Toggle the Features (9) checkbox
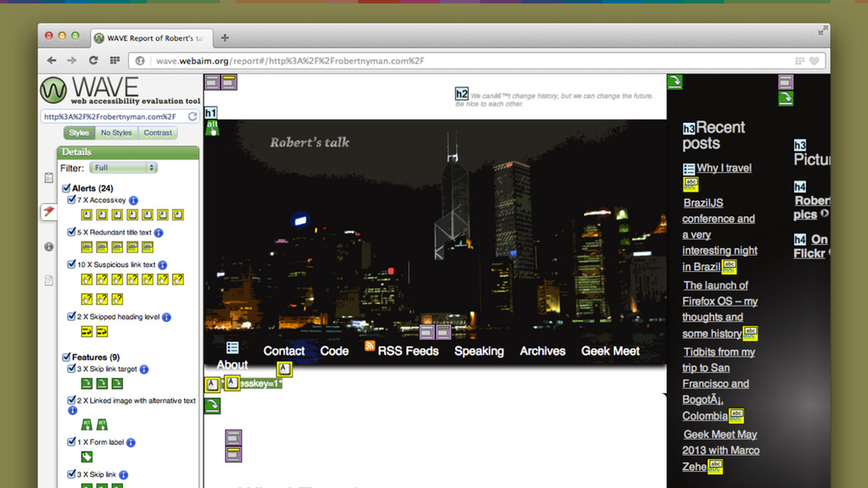 tap(66, 357)
